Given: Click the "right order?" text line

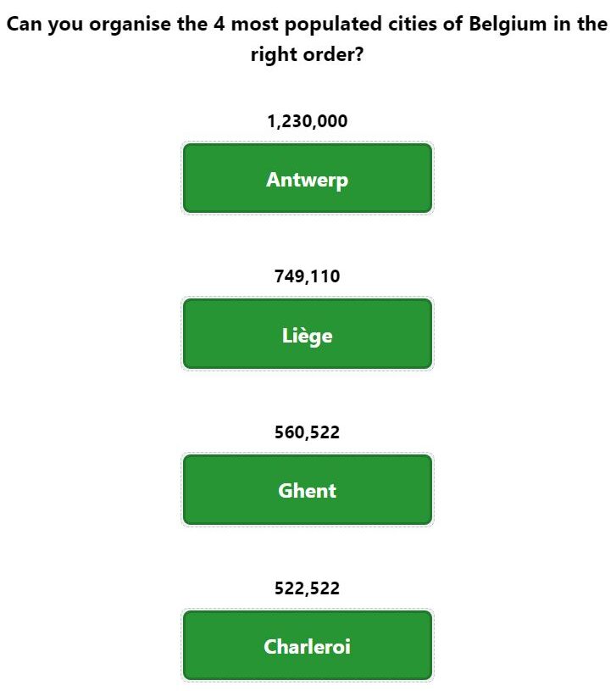Looking at the screenshot, I should click(x=308, y=54).
